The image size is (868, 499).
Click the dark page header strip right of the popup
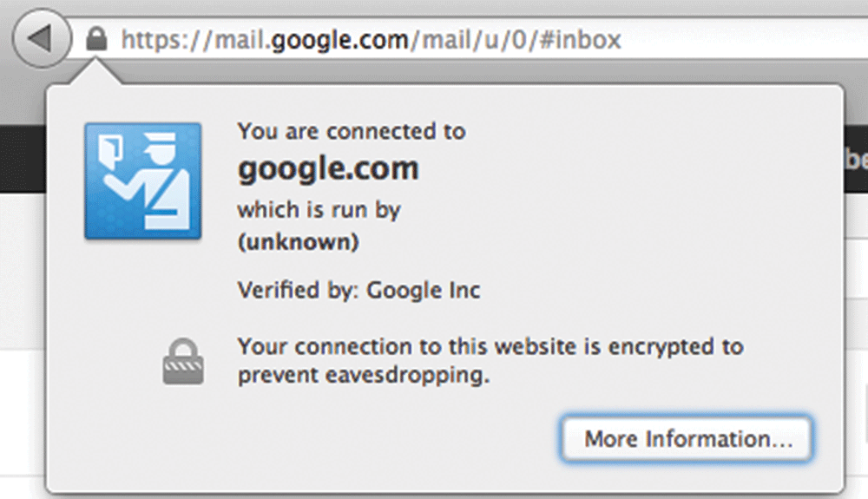855,154
